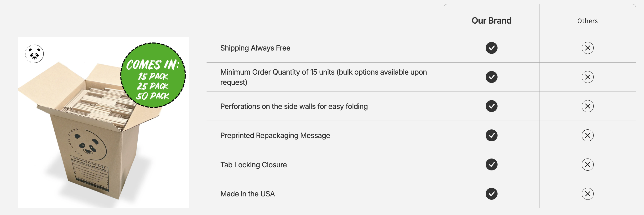Click Made in the USA checkmark icon
Screen dimensions: 644x215
491,194
